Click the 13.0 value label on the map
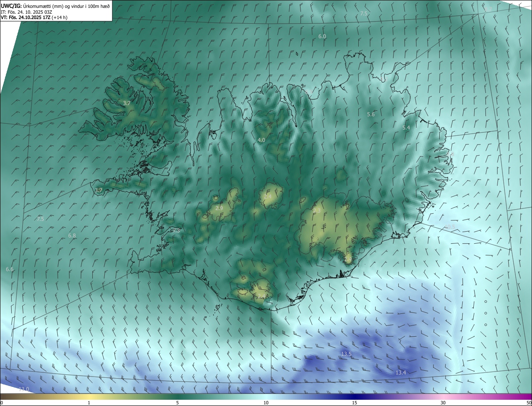532x406 pixels. pos(24,389)
